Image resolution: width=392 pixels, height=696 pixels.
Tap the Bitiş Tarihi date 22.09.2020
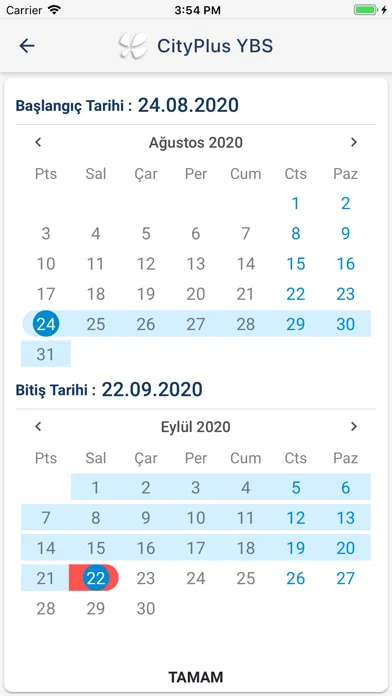[x=152, y=389]
